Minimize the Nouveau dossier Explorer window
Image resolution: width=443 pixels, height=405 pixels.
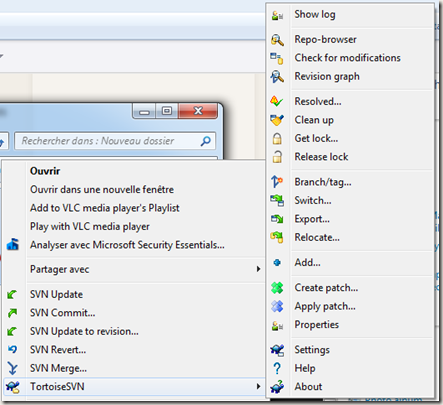(x=144, y=111)
